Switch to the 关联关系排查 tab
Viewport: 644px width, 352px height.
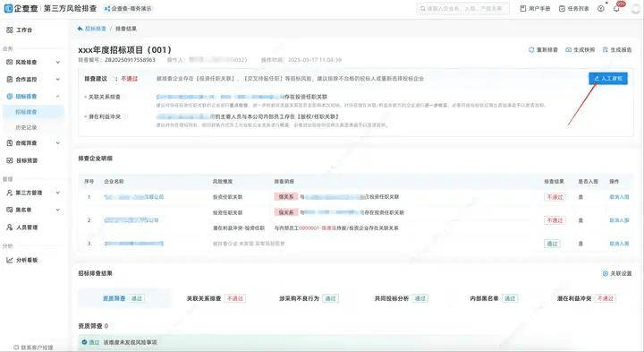216,298
